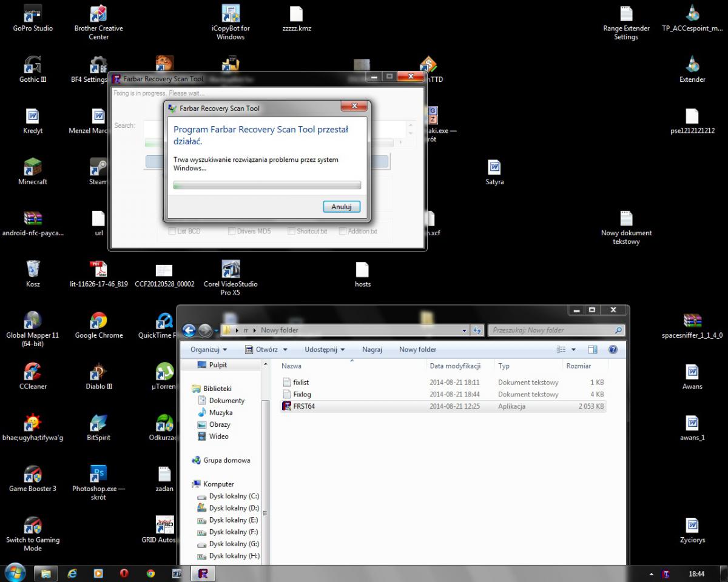728x582 pixels.
Task: Sort files by Typ column
Action: tap(528, 366)
